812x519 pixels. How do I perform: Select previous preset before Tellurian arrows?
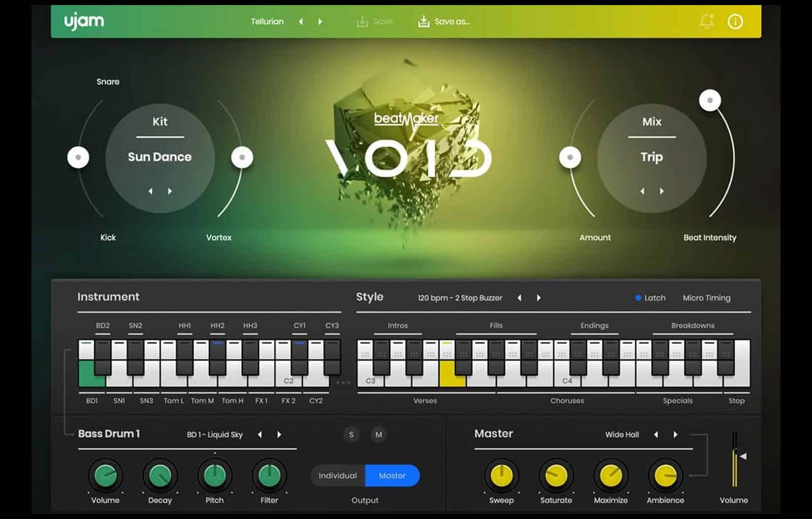(x=301, y=21)
